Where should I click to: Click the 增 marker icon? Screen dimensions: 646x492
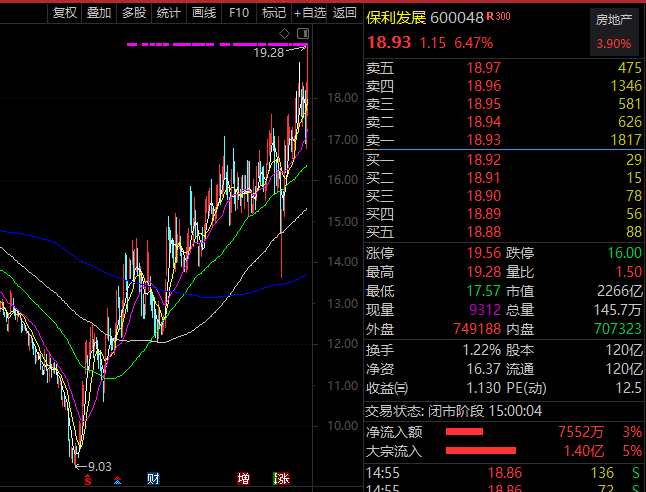pos(243,479)
